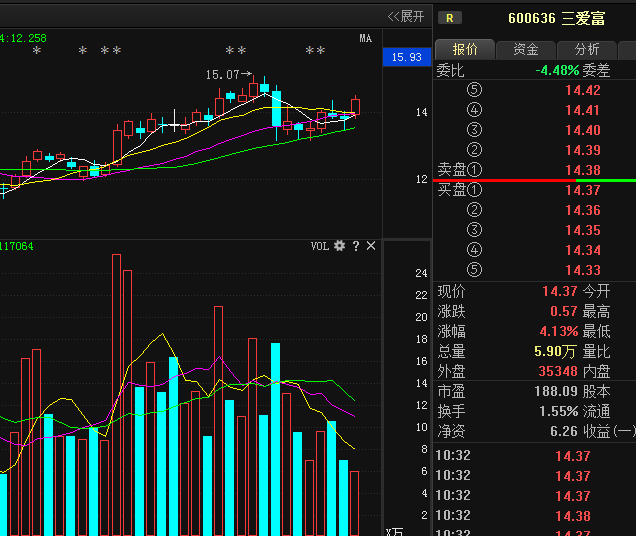The image size is (636, 536).
Task: Click the 市盈 value 188.09
Action: 556,391
